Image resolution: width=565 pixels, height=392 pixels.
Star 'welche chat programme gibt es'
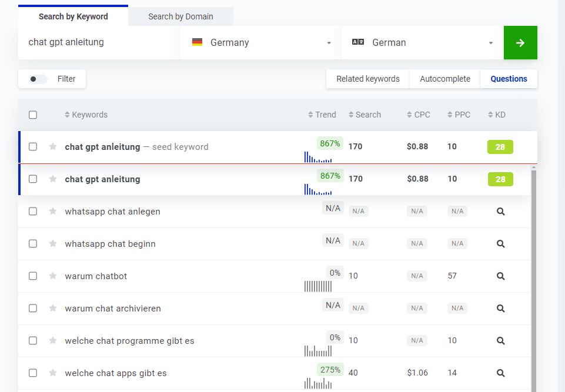pyautogui.click(x=53, y=340)
